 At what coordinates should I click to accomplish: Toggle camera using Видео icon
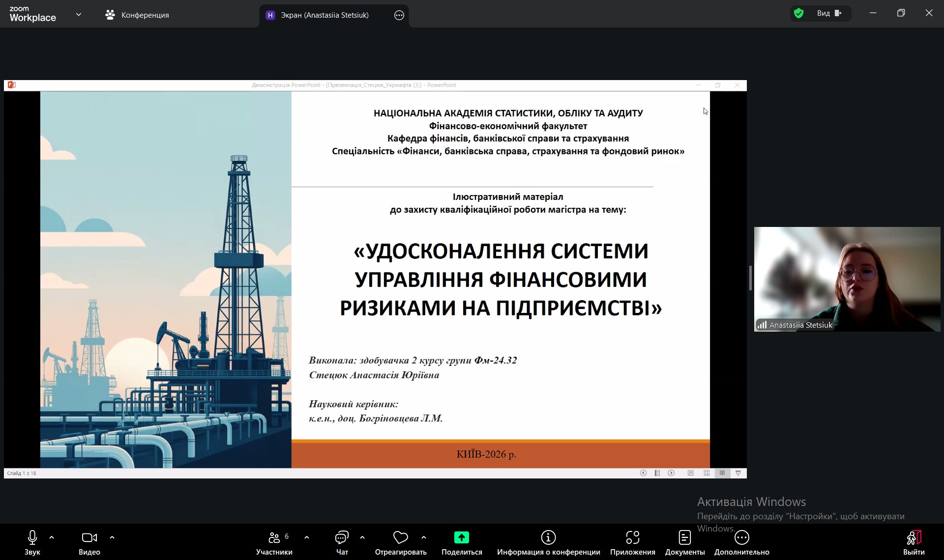pos(89,538)
